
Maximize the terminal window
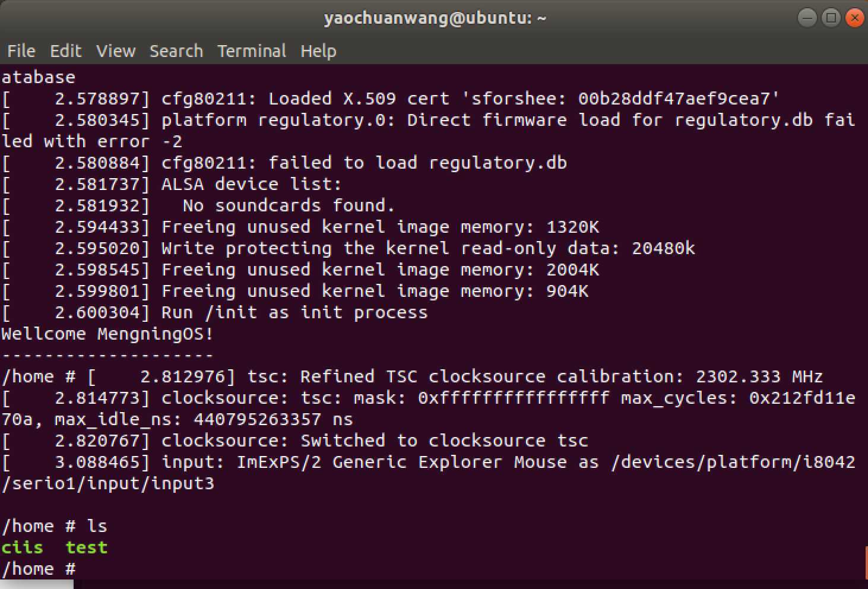coord(831,18)
